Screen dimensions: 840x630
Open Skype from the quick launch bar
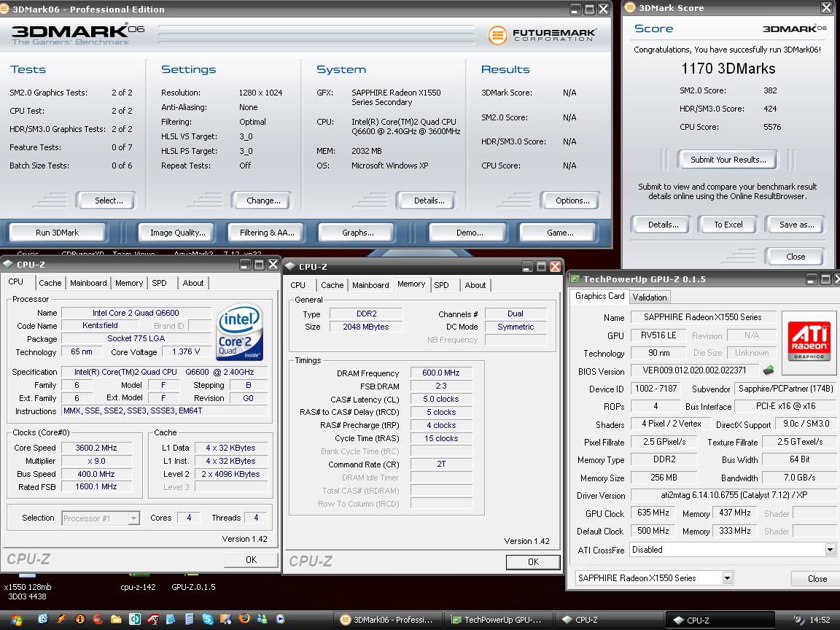(x=208, y=619)
